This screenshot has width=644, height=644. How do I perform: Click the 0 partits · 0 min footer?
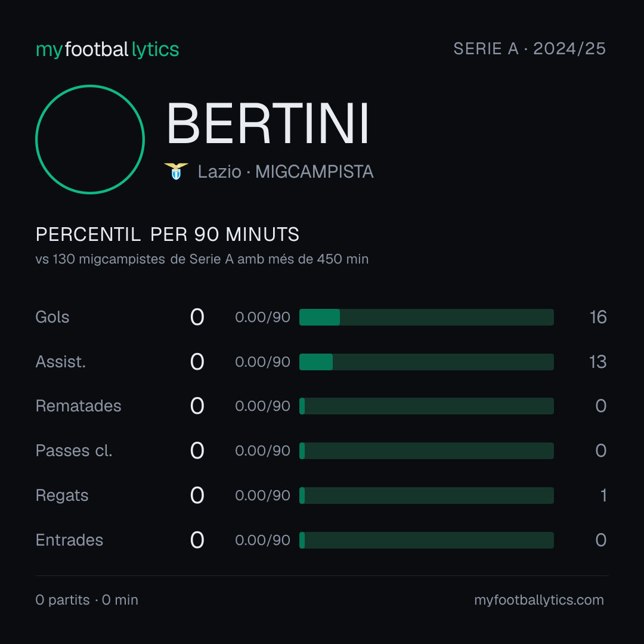click(x=86, y=600)
